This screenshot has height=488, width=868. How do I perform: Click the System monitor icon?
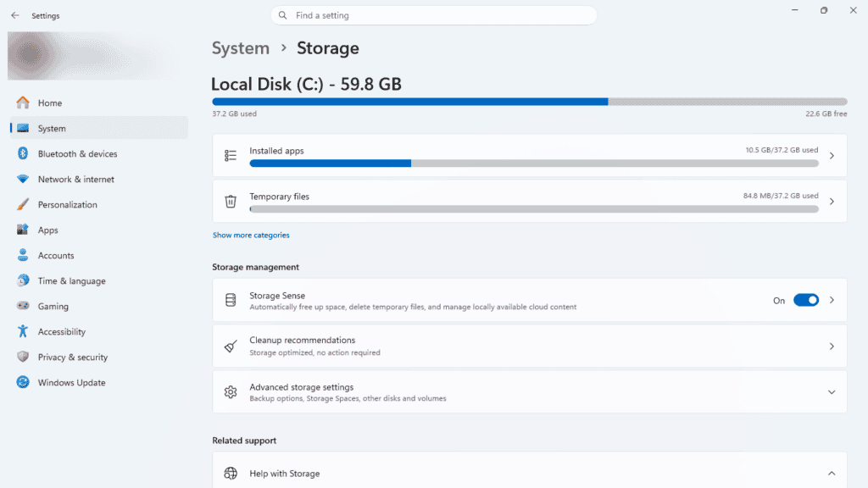23,129
